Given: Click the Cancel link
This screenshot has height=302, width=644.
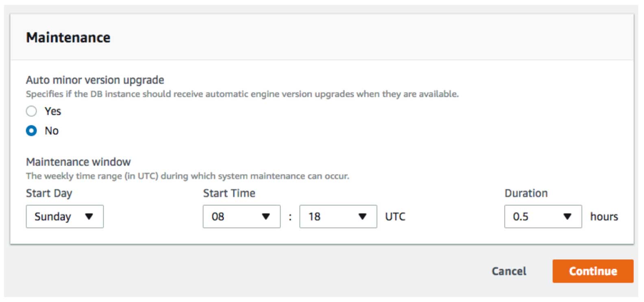Looking at the screenshot, I should [509, 271].
